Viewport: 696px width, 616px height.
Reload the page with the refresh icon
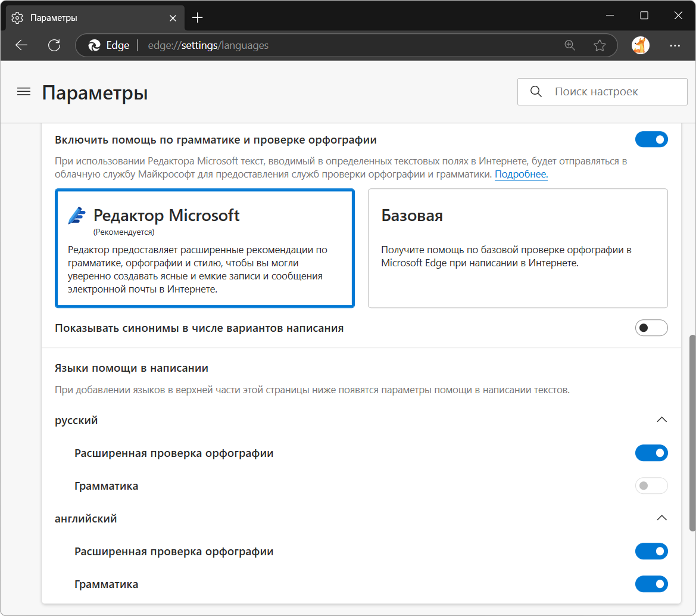tap(54, 45)
